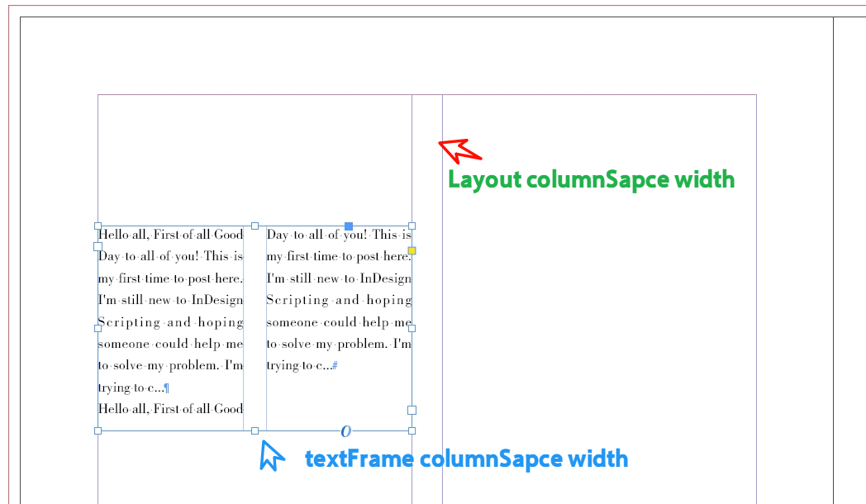Click the blue cursor arrow annotation
866x504 pixels.
point(272,454)
